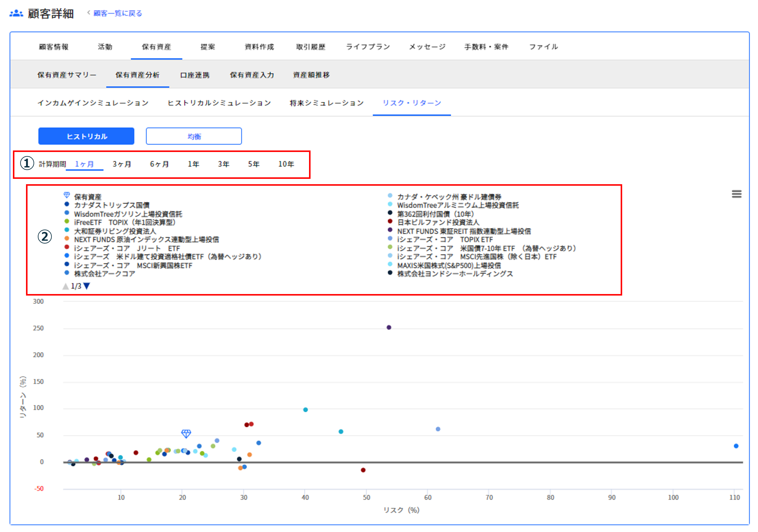The image size is (758, 532).
Task: Toggle カナダストリップス国債 legend series
Action: coord(112,205)
